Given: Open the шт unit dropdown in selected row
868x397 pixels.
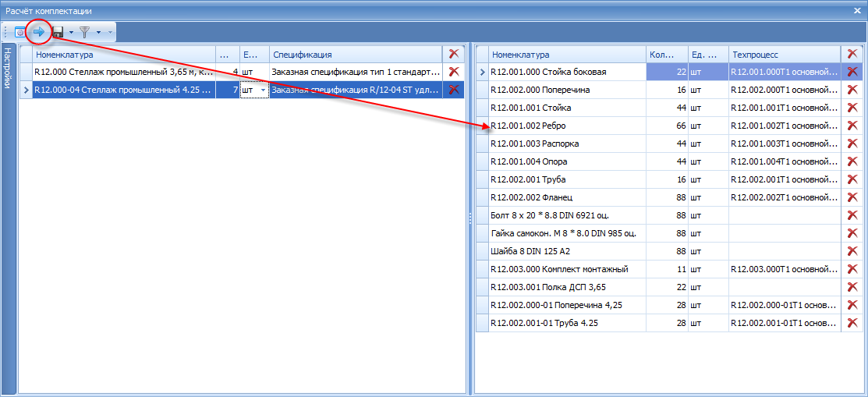Looking at the screenshot, I should (x=263, y=90).
